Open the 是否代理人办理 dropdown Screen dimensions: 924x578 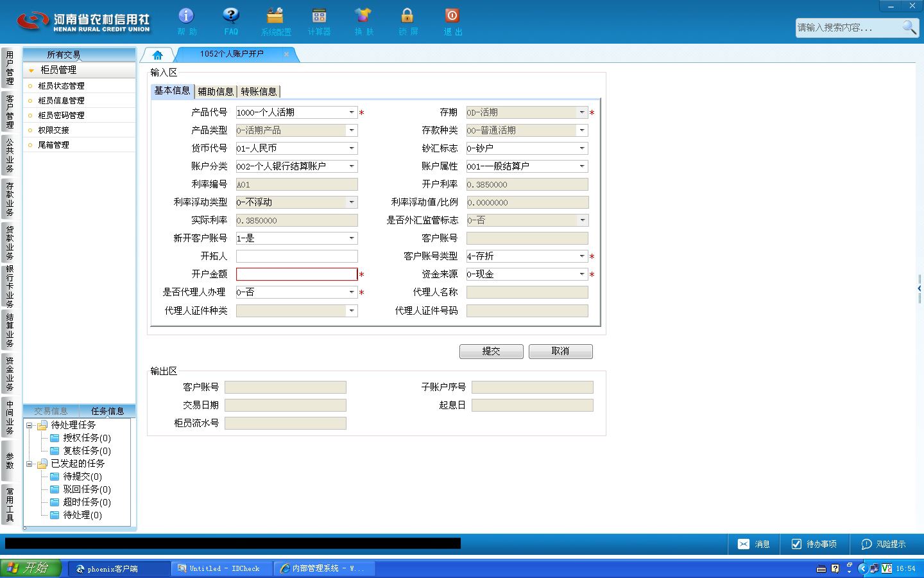(x=352, y=292)
